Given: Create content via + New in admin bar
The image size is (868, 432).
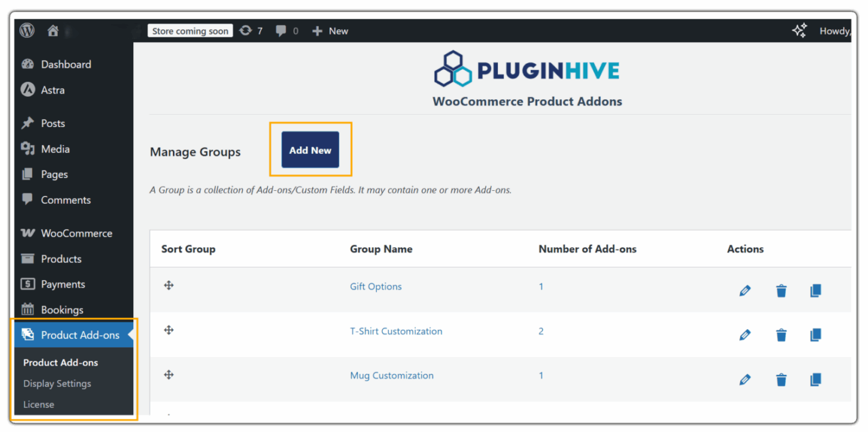Looking at the screenshot, I should coord(330,30).
